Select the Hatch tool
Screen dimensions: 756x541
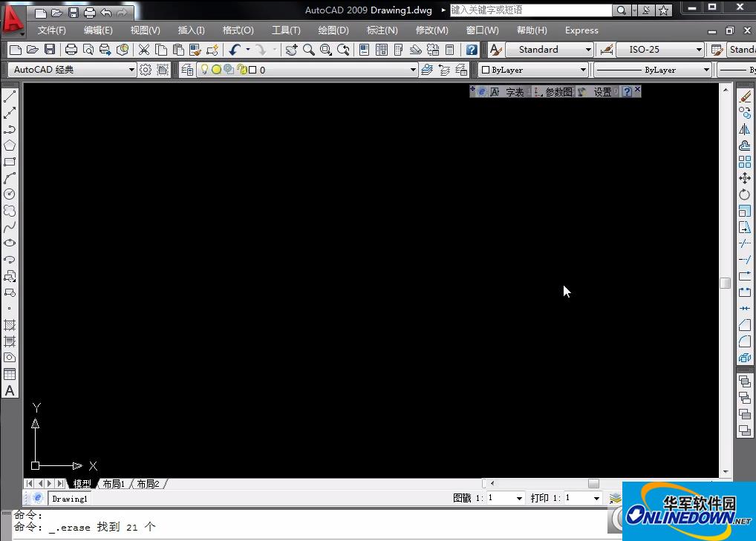(x=10, y=325)
